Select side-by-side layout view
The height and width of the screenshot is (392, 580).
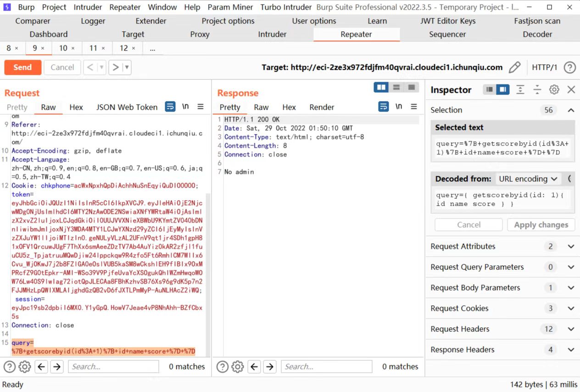(x=381, y=87)
